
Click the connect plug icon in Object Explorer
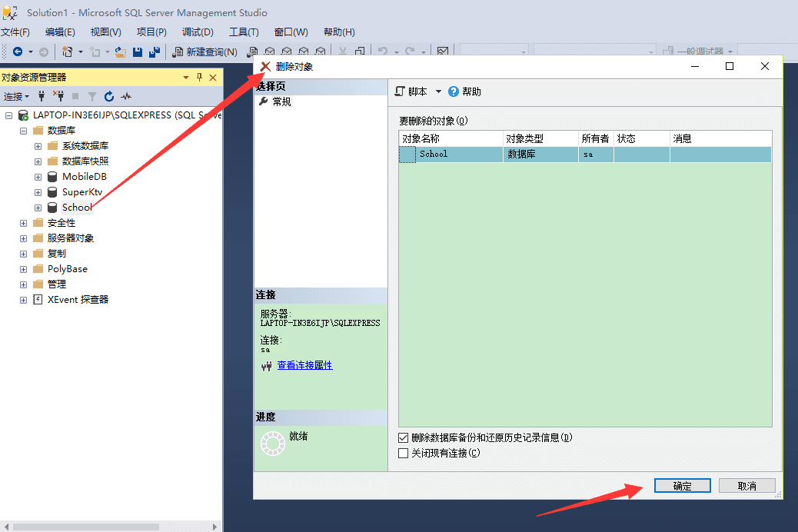click(42, 95)
